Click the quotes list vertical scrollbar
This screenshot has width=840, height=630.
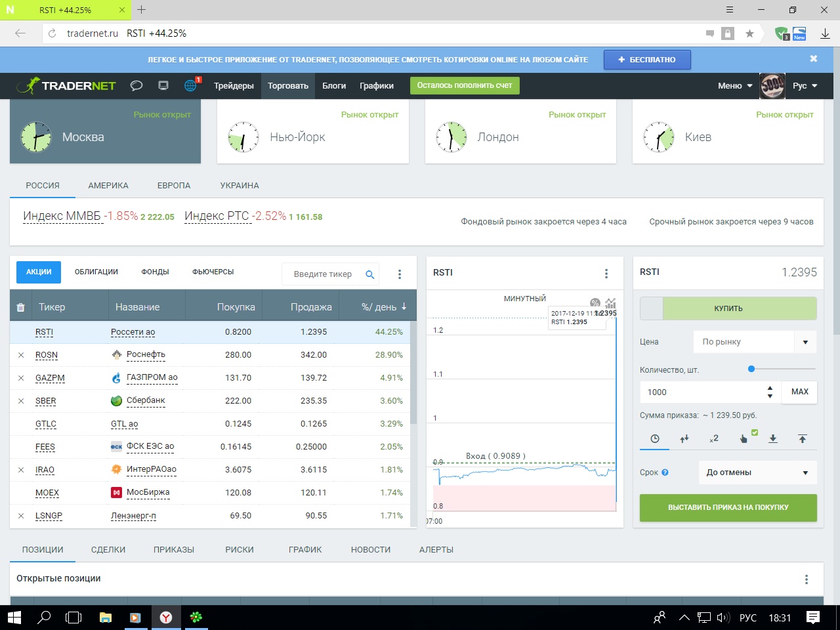[413, 372]
